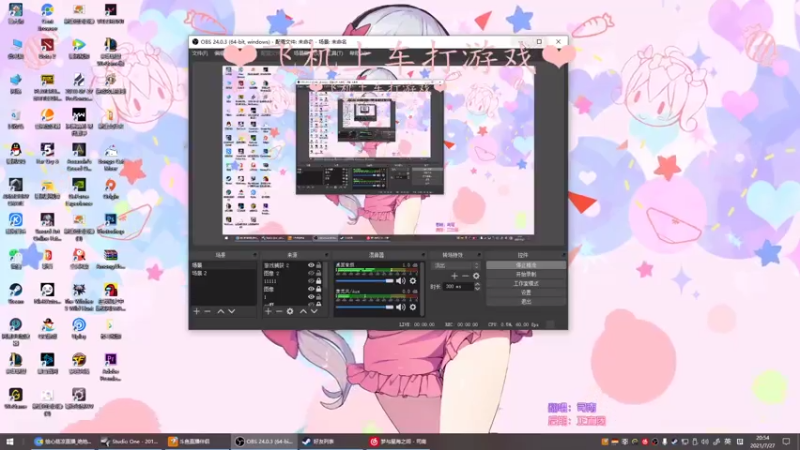
Task: Switch to Studio One in the taskbar
Action: [x=131, y=441]
